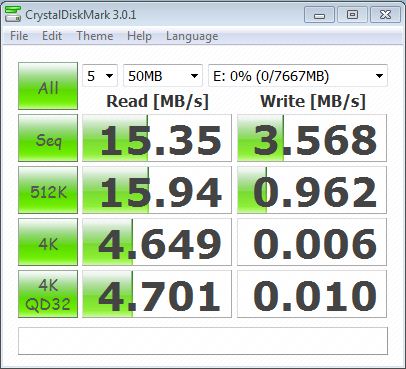Select the 4K write value 0.006
406x369 pixels.
coord(312,242)
